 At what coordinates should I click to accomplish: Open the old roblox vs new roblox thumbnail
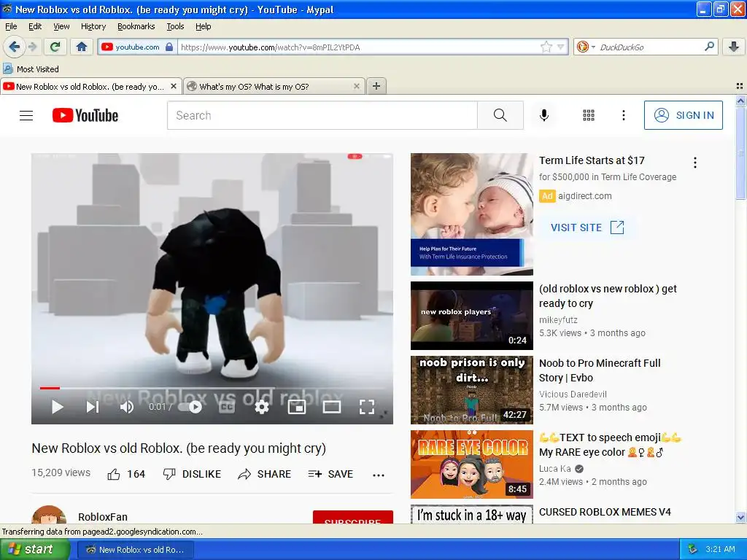click(x=472, y=316)
